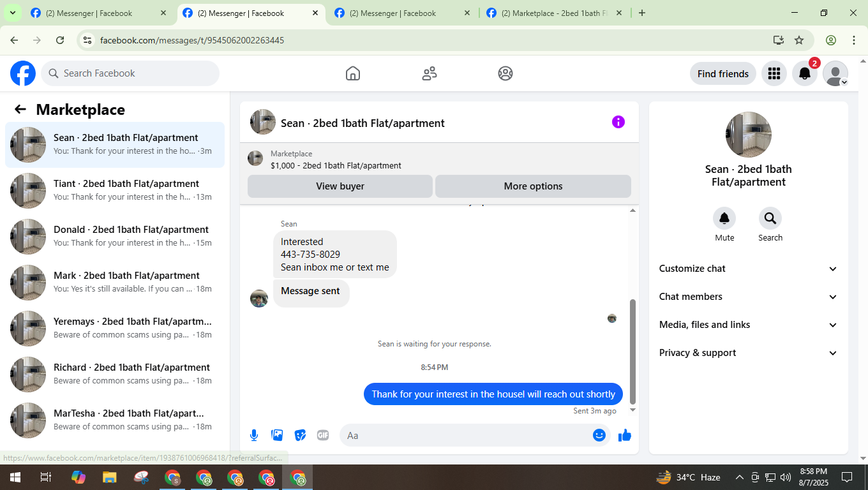
Task: Open the Friends icon in top navigation
Action: 430,73
